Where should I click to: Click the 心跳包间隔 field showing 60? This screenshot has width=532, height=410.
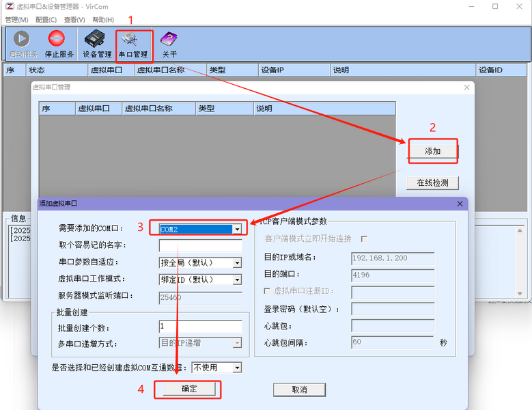point(393,342)
